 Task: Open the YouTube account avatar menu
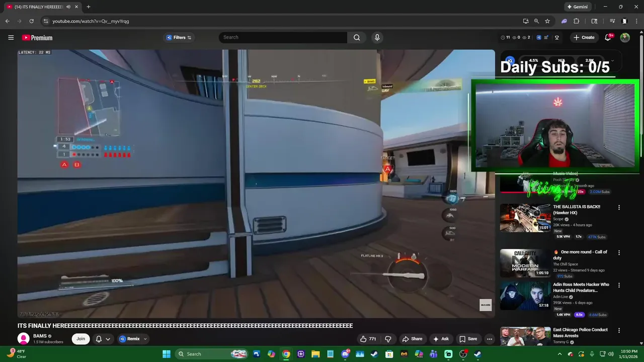click(625, 37)
